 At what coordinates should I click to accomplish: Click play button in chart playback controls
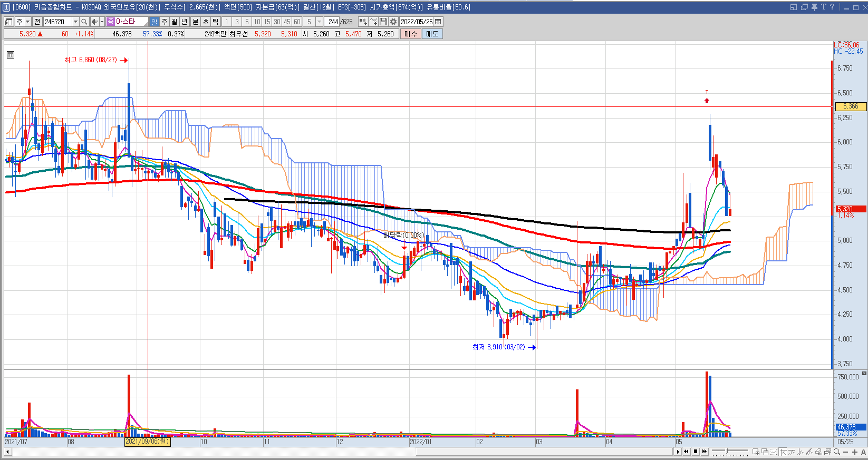click(678, 452)
